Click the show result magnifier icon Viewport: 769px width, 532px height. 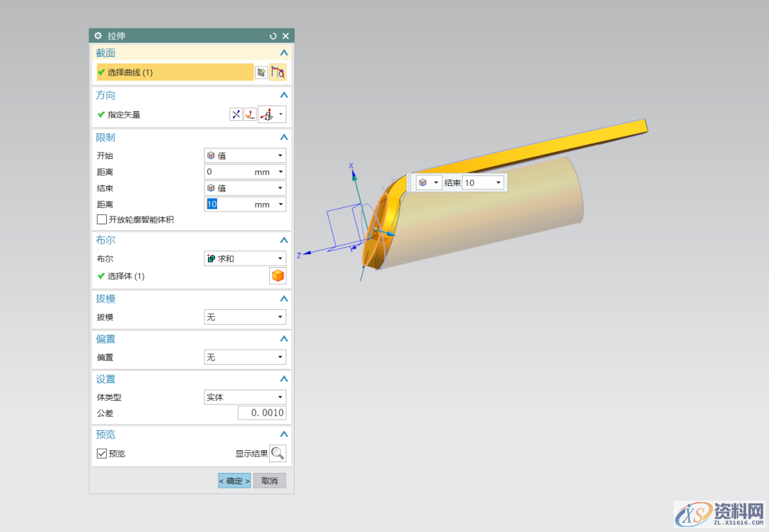(x=278, y=454)
